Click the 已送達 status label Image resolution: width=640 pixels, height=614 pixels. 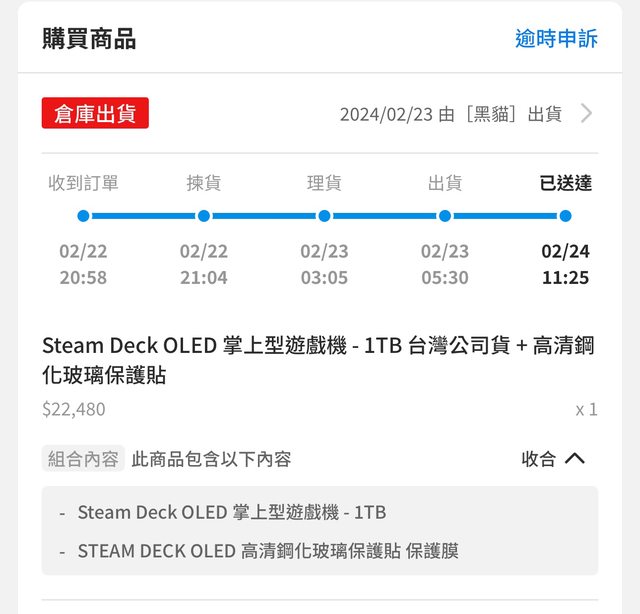(565, 183)
